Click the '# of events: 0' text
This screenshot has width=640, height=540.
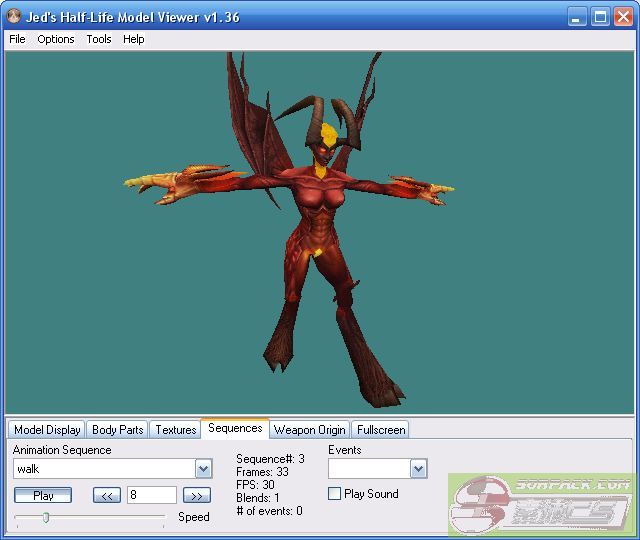tap(269, 511)
